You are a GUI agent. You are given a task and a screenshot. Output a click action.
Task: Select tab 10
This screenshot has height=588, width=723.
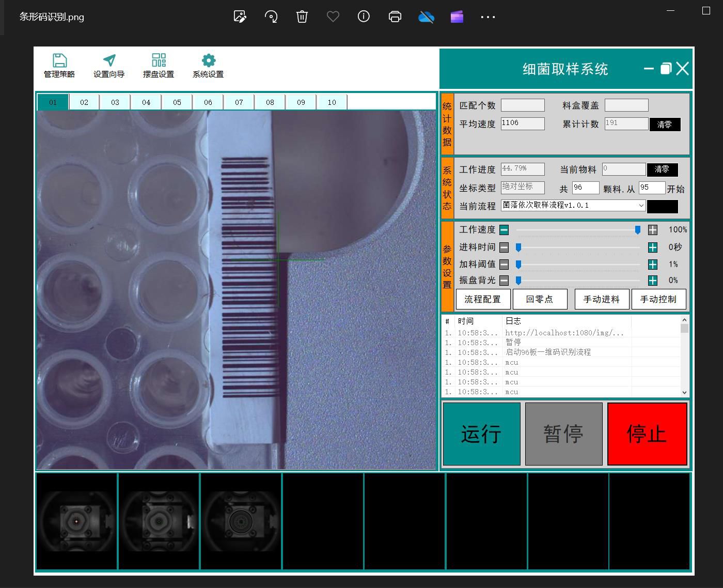click(x=332, y=102)
